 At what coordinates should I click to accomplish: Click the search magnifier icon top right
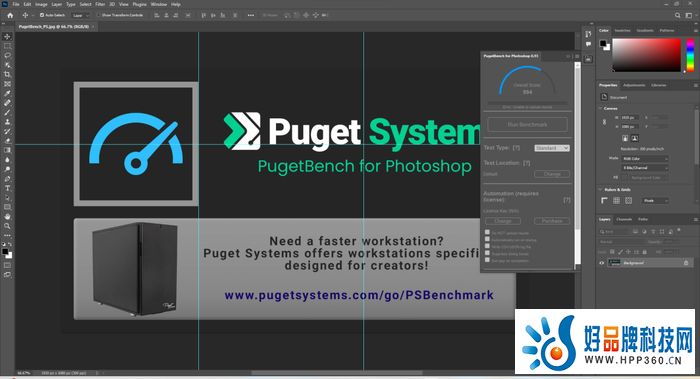(x=677, y=15)
